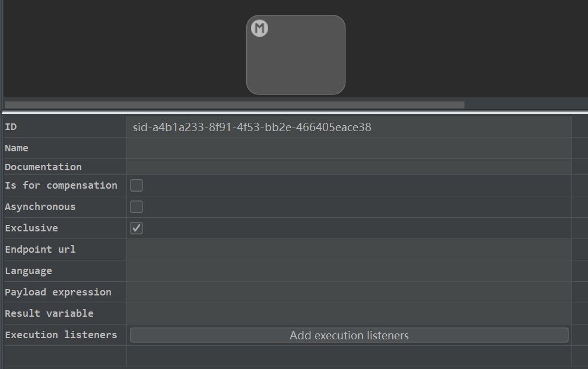Click the canvas horizontal scrollbar thumb

[234, 104]
